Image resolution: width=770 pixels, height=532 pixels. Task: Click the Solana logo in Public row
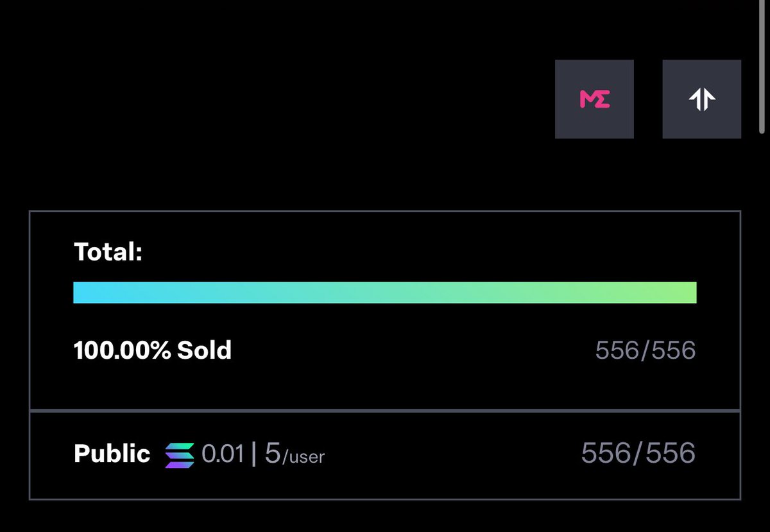click(x=179, y=455)
